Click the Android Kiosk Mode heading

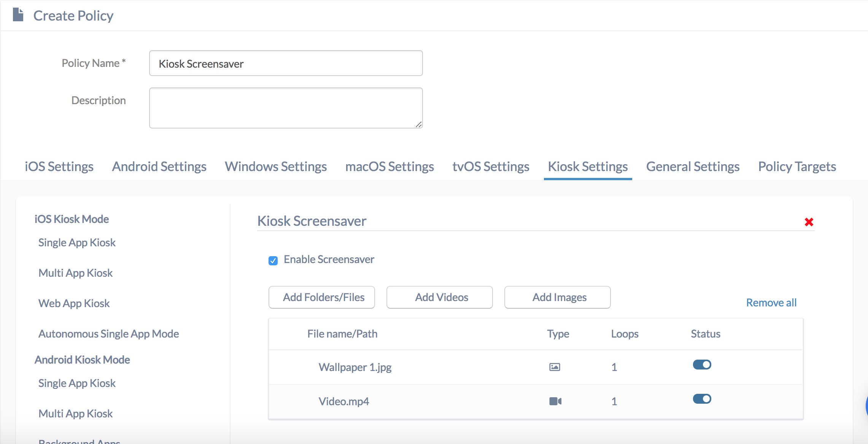[x=82, y=360]
